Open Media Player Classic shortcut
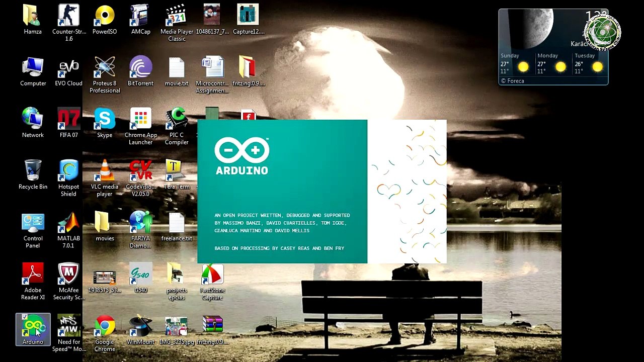This screenshot has height=362, width=644. point(177,23)
